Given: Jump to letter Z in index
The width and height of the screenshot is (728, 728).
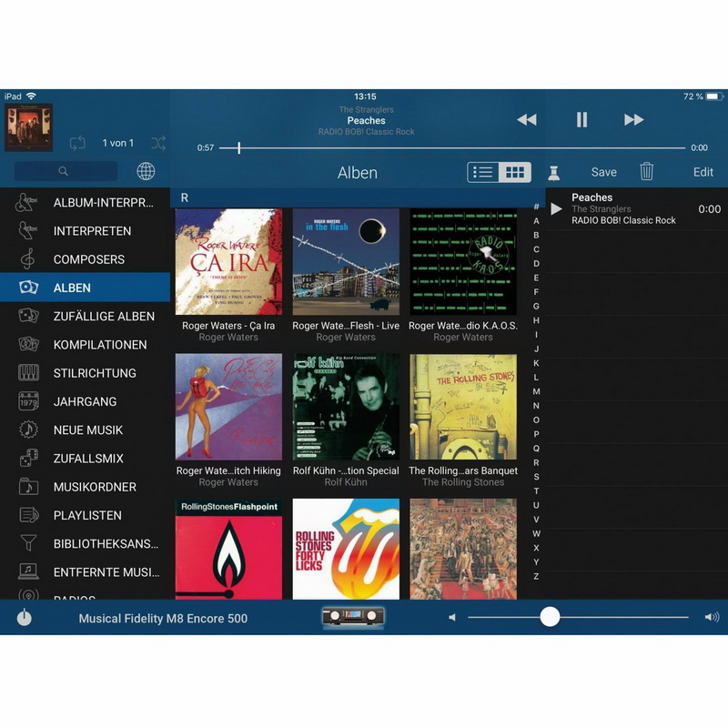Looking at the screenshot, I should point(536,576).
